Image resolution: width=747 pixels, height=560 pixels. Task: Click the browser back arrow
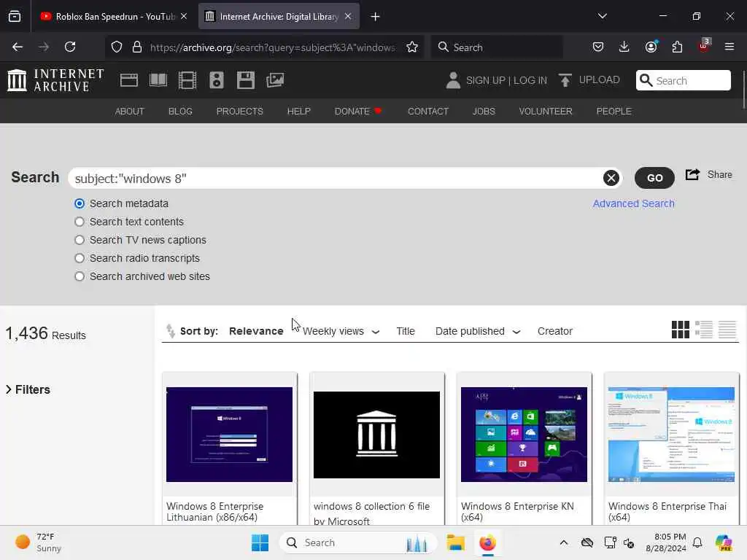pyautogui.click(x=18, y=47)
